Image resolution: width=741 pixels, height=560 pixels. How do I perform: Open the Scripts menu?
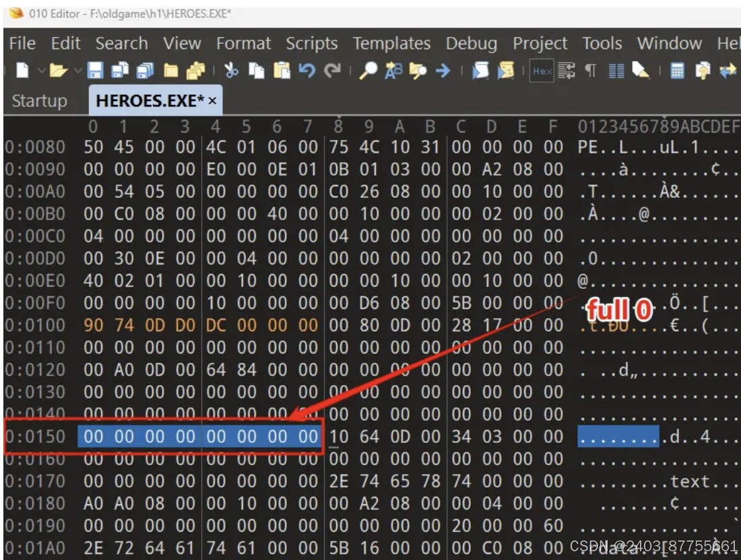[x=311, y=44]
